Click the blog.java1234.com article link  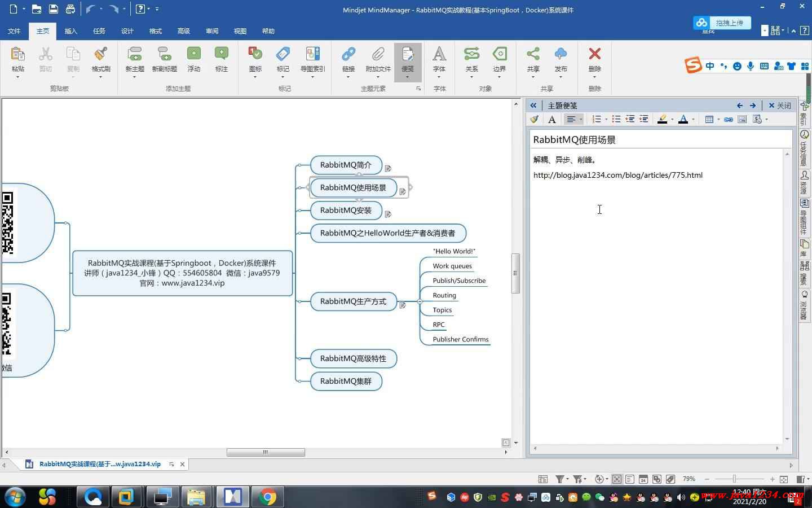pyautogui.click(x=618, y=175)
